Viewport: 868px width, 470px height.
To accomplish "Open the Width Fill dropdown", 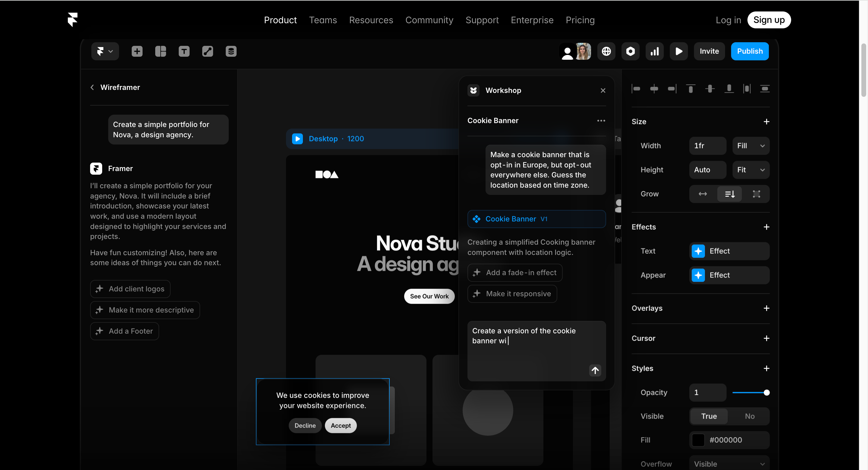I will 750,146.
